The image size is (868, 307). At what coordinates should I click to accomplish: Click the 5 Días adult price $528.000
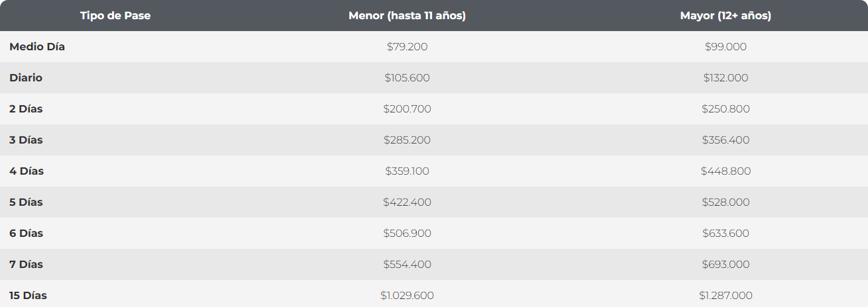(726, 202)
